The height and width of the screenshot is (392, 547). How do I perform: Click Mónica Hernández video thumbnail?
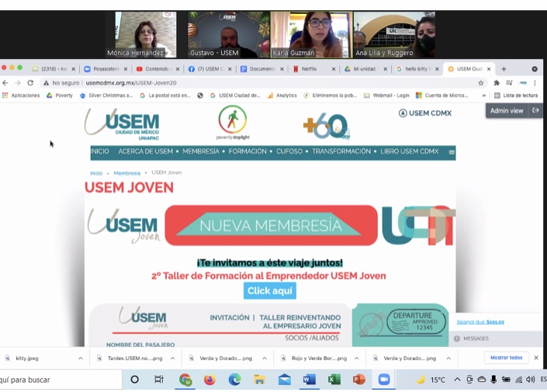click(146, 35)
